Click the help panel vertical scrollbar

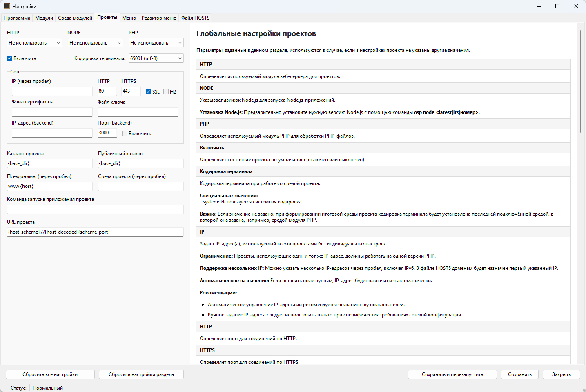(x=580, y=82)
